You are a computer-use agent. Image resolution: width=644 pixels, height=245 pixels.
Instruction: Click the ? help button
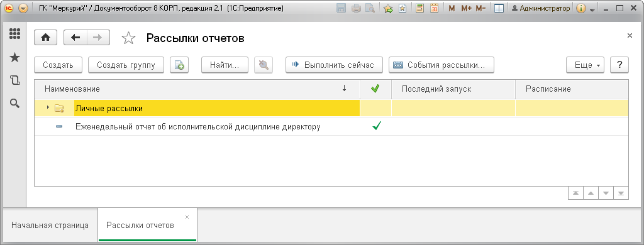pos(619,65)
